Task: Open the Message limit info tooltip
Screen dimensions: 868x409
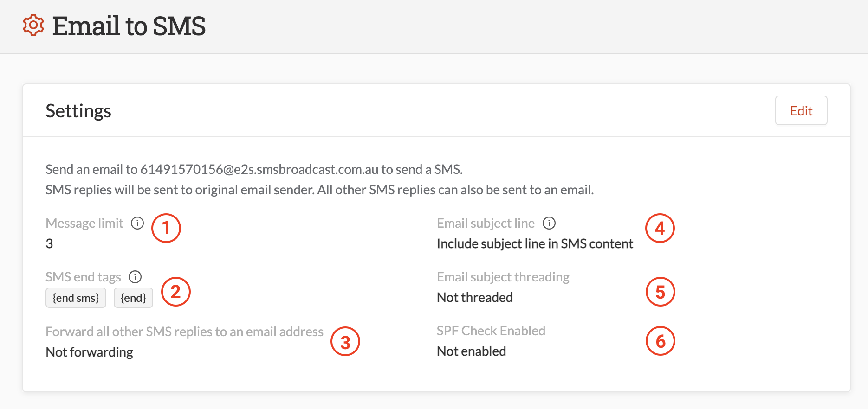Action: tap(137, 223)
